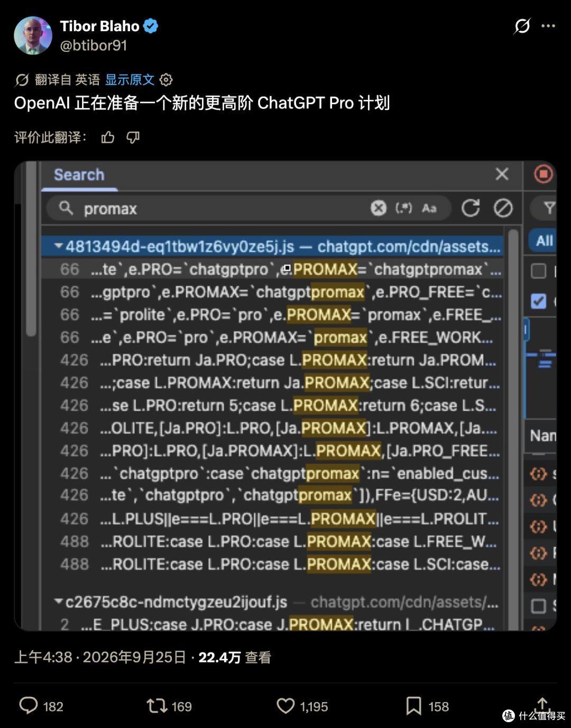The width and height of the screenshot is (571, 728).
Task: Like the tweet with 1,195 likes
Action: coord(286,706)
